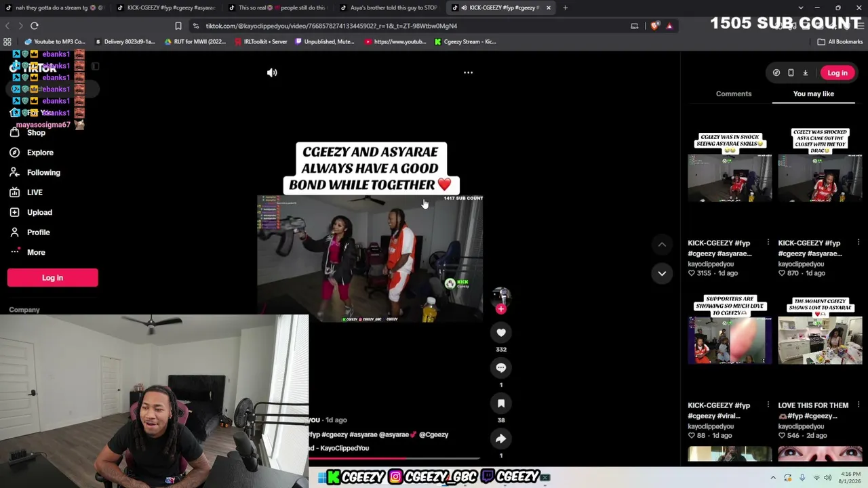Click the Get Coins icon beside Log in
This screenshot has width=868, height=488.
click(776, 73)
